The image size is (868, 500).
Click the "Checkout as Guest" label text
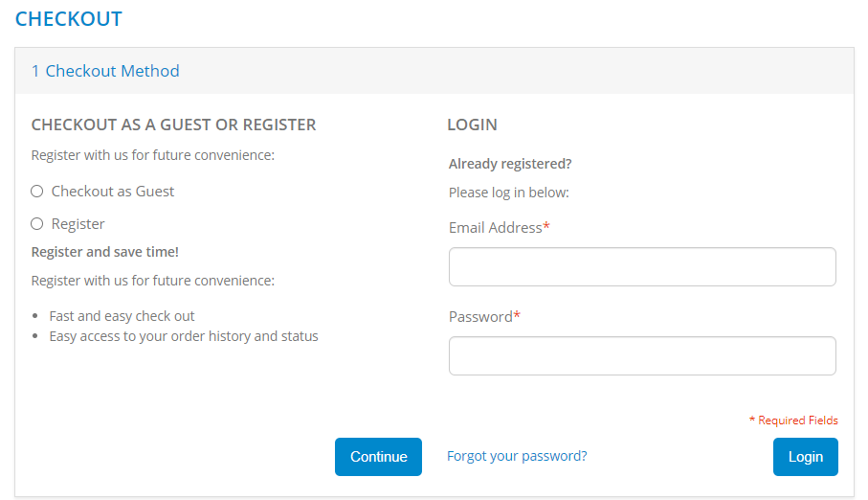(x=113, y=192)
